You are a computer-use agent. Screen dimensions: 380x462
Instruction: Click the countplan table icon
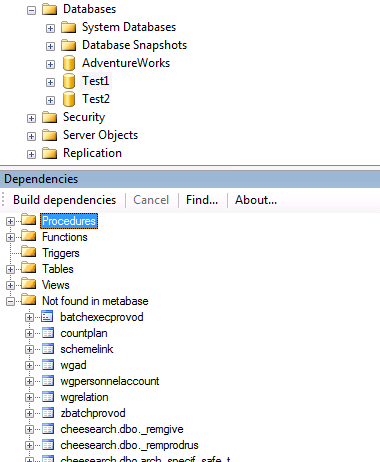[48, 333]
